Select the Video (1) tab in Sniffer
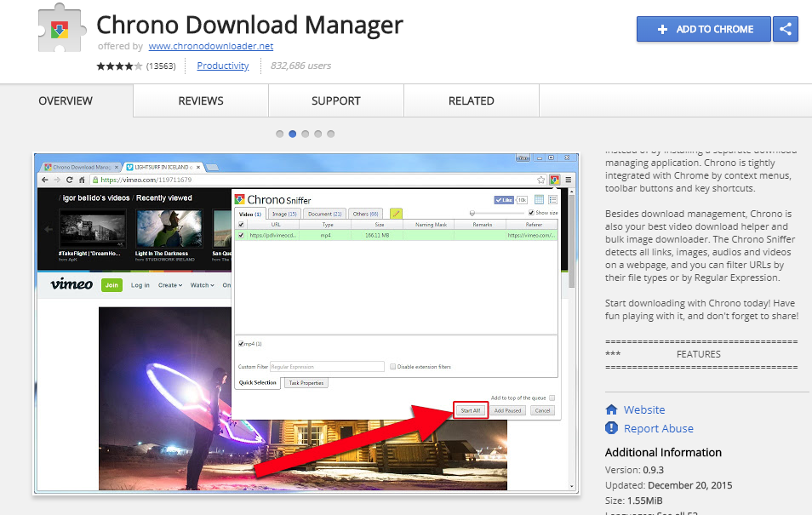The height and width of the screenshot is (515, 812). pyautogui.click(x=250, y=214)
